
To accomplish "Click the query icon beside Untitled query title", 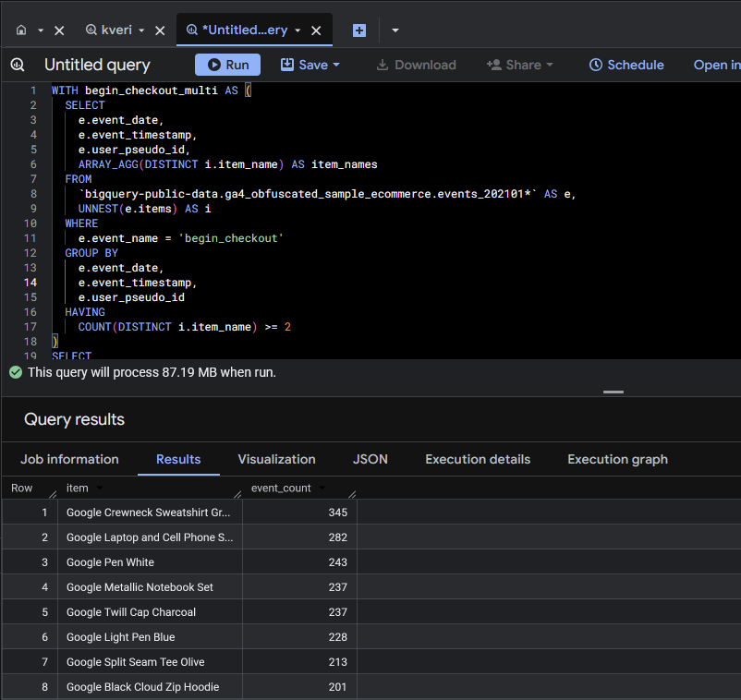I will tap(18, 65).
